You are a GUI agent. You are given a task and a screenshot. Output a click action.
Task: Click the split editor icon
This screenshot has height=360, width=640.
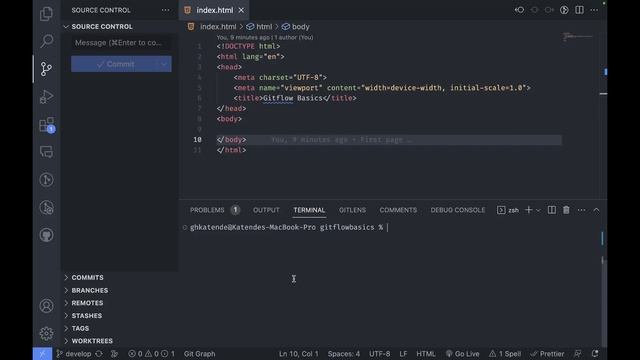(x=579, y=10)
